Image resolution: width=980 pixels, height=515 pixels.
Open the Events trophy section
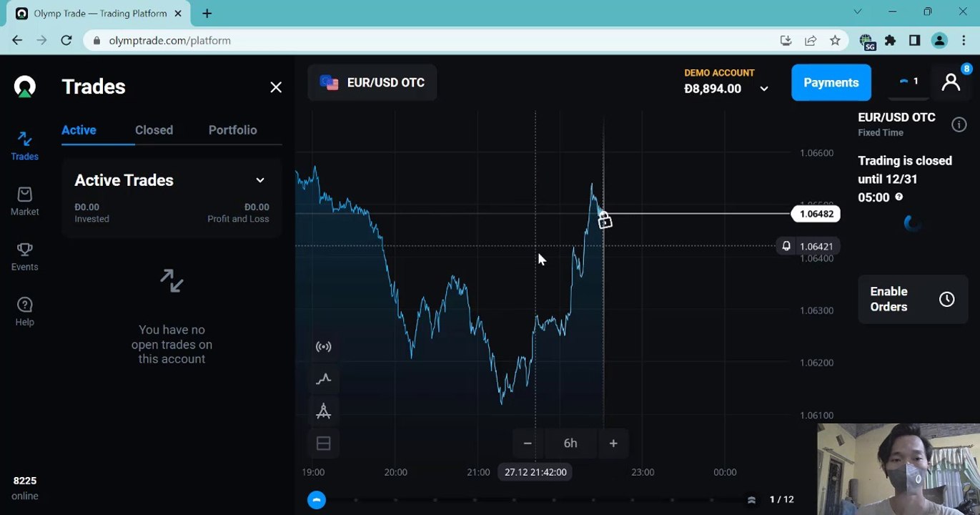click(24, 256)
